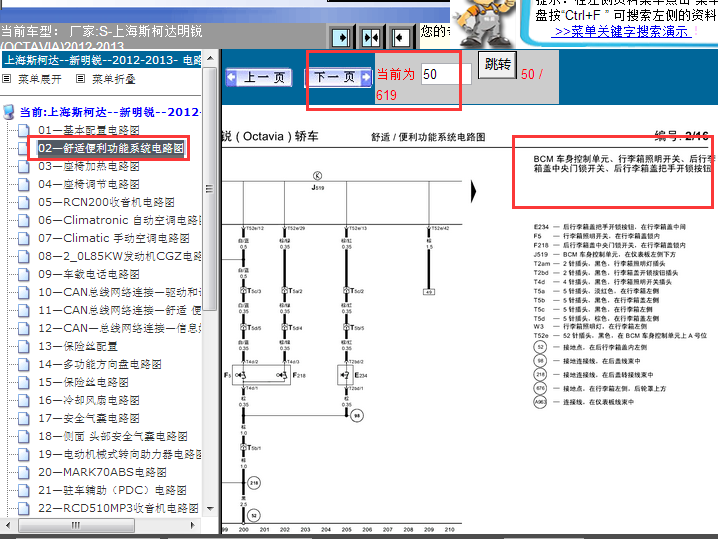Select root node 当前:上海斯柯达--新明锐--2012

click(109, 112)
